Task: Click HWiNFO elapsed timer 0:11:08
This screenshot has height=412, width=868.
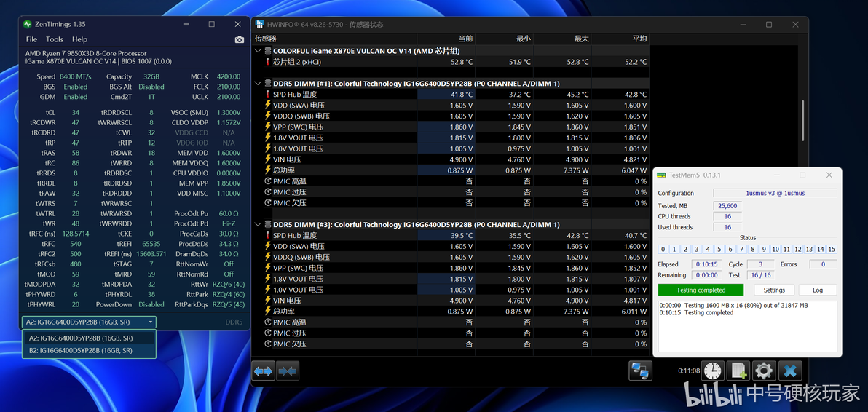Action: pos(689,371)
